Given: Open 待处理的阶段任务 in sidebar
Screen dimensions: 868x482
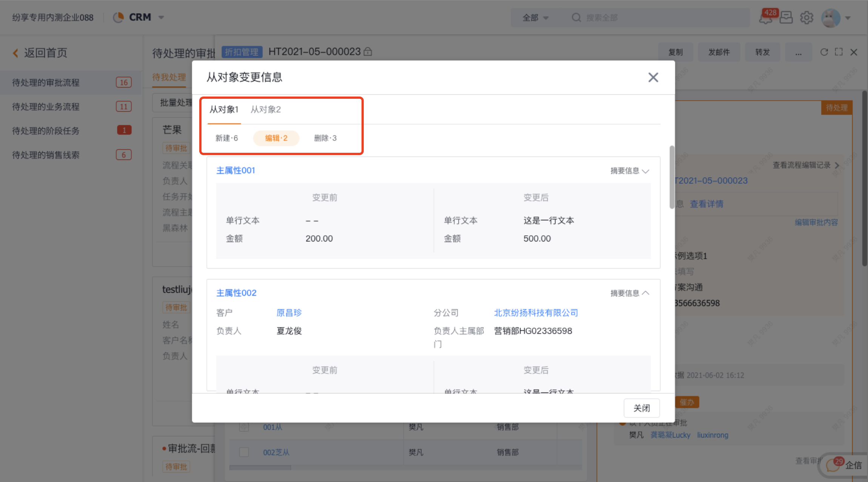Looking at the screenshot, I should click(x=71, y=131).
